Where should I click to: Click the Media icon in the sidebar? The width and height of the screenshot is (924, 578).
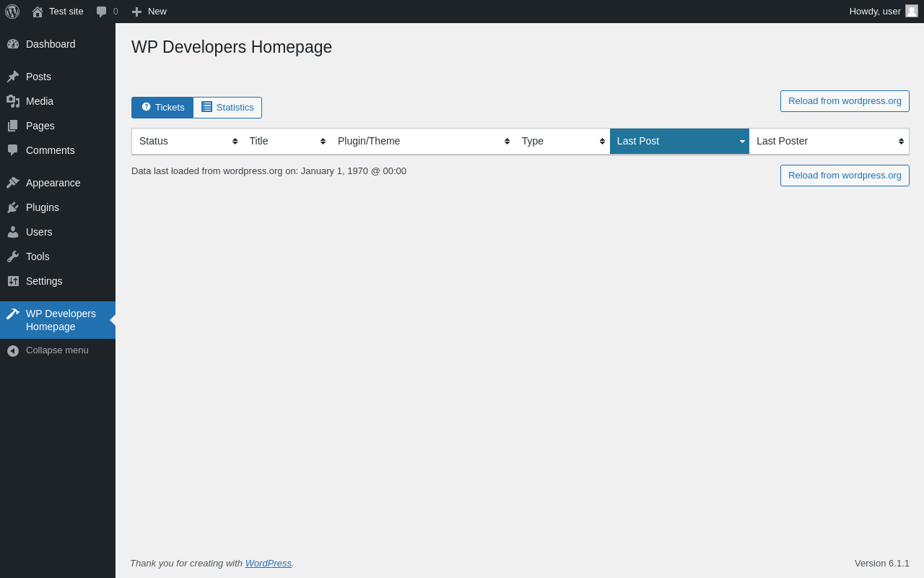point(13,101)
